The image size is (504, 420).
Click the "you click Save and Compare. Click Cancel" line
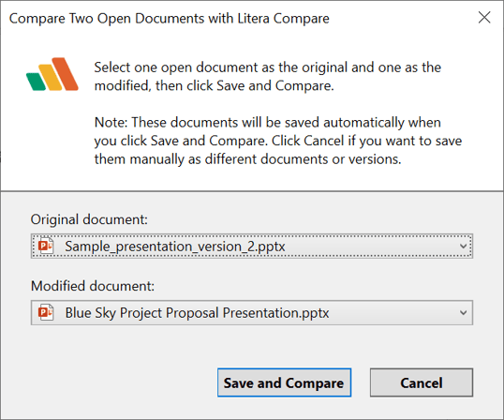coord(278,142)
